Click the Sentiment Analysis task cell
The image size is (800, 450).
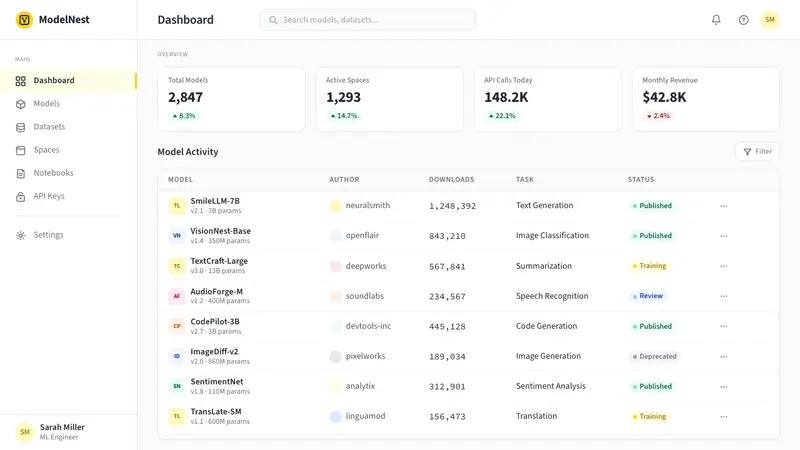551,386
